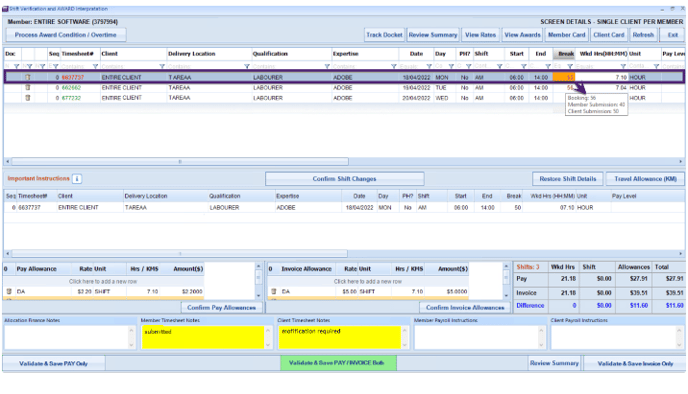Click green Validate & Save PAY/INVOICE Both

(x=338, y=363)
